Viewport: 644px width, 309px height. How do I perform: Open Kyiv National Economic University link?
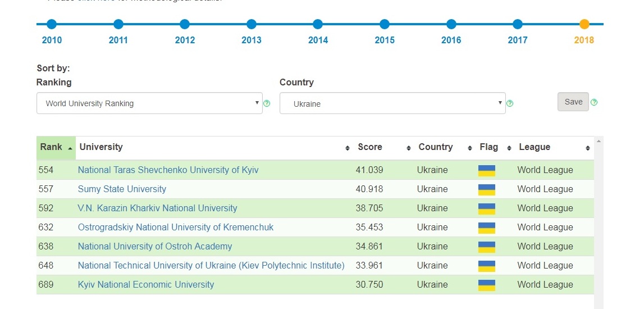(x=146, y=284)
